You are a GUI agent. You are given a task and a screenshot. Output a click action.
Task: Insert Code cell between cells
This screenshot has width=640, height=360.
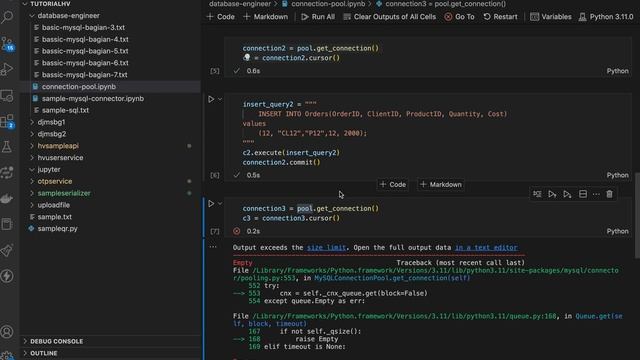click(x=393, y=184)
